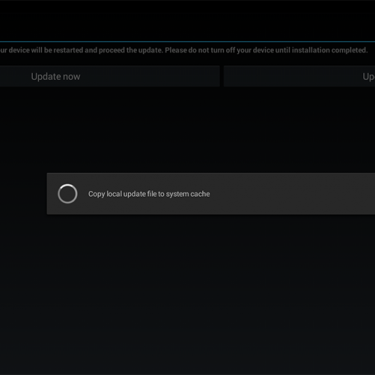Click the word 'Copy' beside the spinner

point(97,194)
